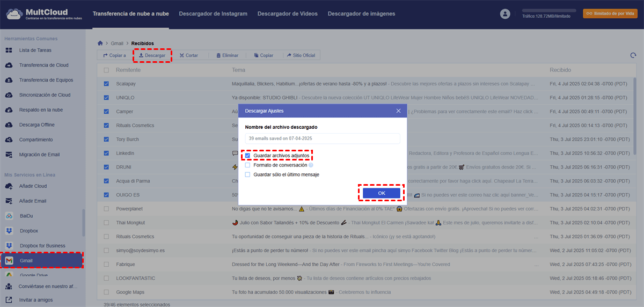Image resolution: width=644 pixels, height=307 pixels.
Task: Open the OUIGO ES email row
Action: [365, 195]
